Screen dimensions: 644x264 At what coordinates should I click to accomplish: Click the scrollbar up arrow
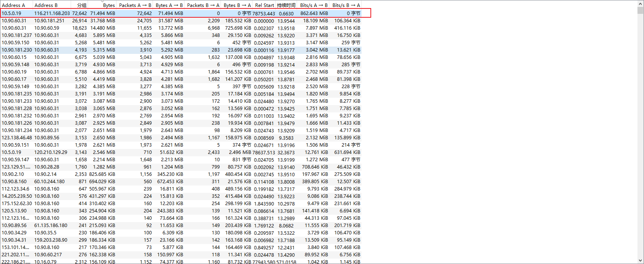coord(640,3)
